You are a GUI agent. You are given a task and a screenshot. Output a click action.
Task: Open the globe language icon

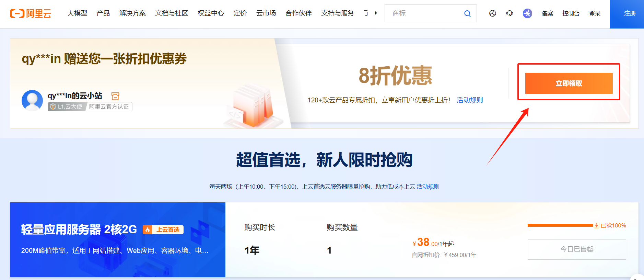click(493, 13)
